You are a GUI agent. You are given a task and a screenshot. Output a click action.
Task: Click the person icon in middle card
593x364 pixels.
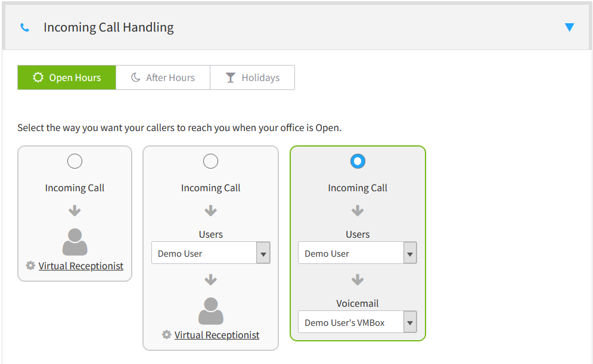pyautogui.click(x=210, y=311)
